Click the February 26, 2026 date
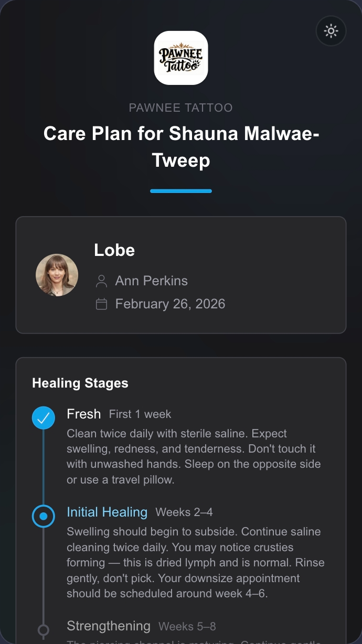 coord(170,304)
